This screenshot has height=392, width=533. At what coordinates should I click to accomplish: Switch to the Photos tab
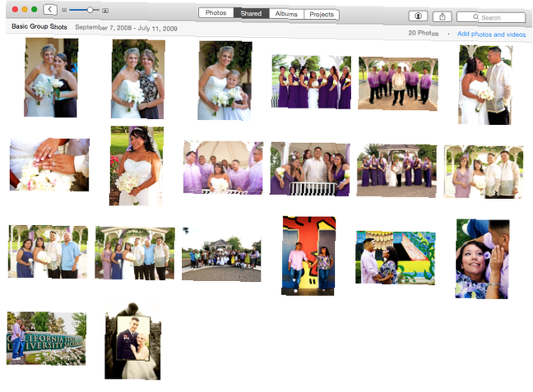pyautogui.click(x=216, y=13)
